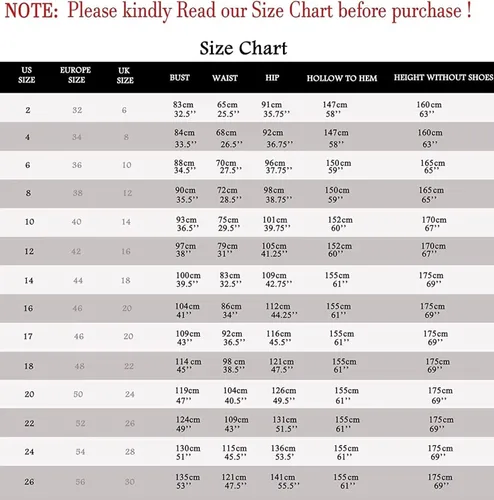This screenshot has height=500, width=494.
Task: Select the EUROPE SIZE column header
Action: 76,75
